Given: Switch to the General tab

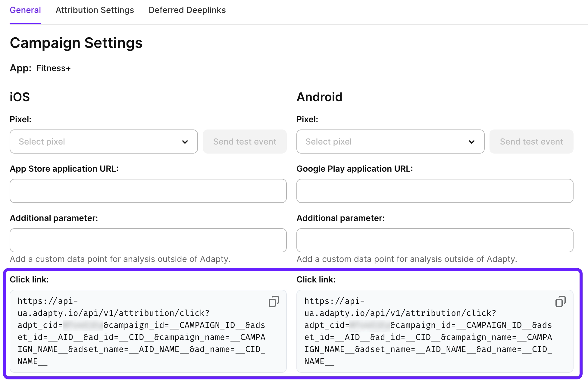Looking at the screenshot, I should tap(25, 10).
